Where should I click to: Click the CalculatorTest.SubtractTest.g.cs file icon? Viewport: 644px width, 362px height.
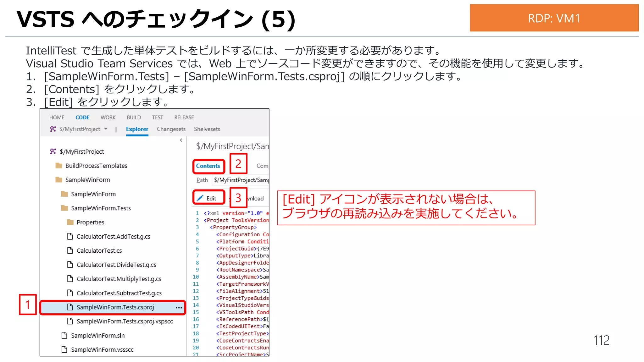pyautogui.click(x=70, y=293)
